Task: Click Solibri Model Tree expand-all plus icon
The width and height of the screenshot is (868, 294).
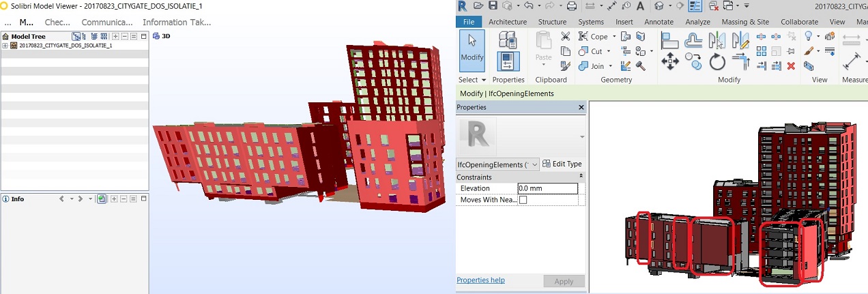Action: (115, 36)
